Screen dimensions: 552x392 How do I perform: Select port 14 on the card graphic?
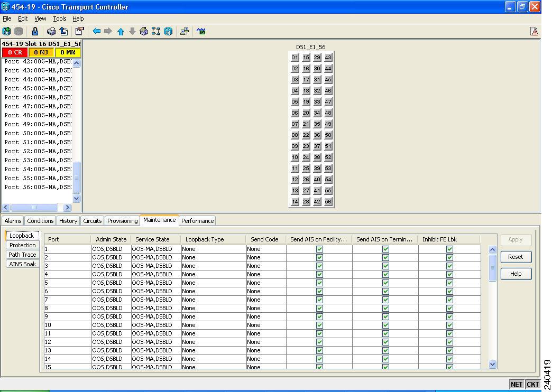295,202
